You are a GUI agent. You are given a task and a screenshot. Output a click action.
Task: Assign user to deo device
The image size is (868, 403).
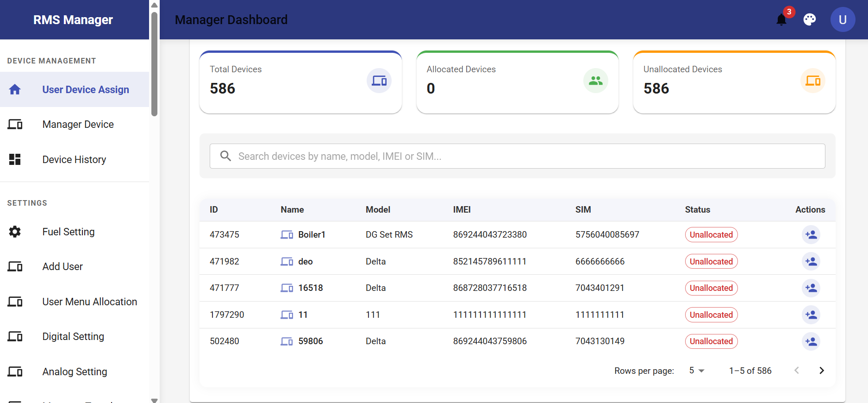811,261
